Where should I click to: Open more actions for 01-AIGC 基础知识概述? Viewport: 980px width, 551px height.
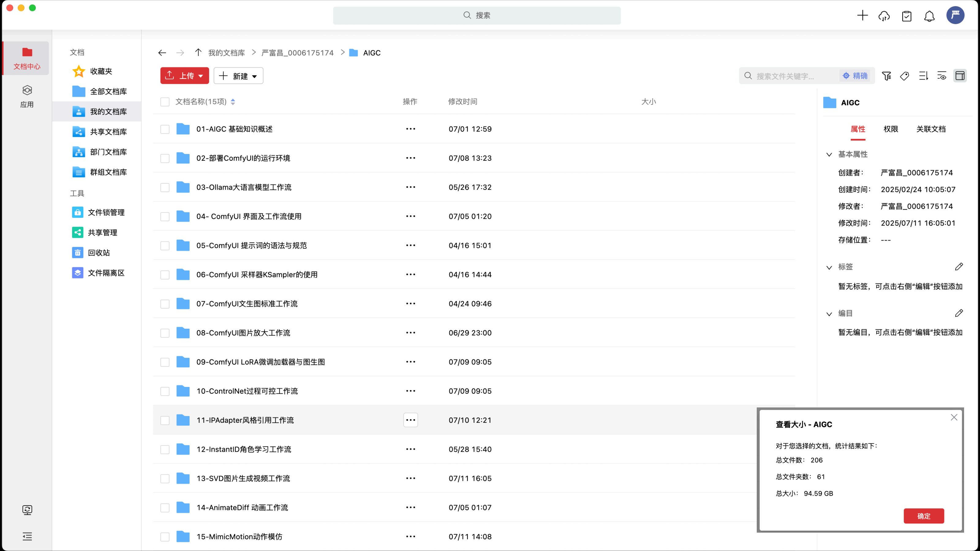[x=410, y=129]
